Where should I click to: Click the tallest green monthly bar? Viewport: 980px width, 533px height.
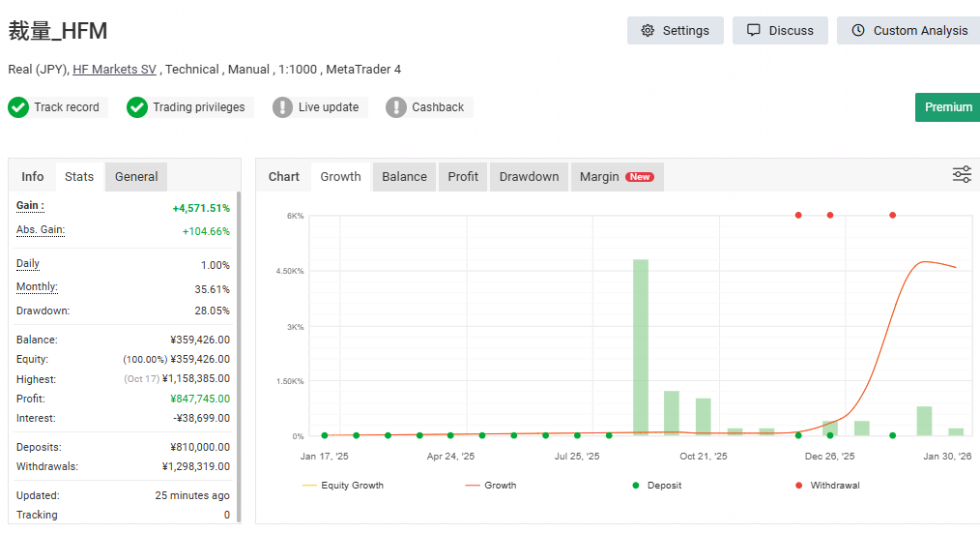click(640, 346)
